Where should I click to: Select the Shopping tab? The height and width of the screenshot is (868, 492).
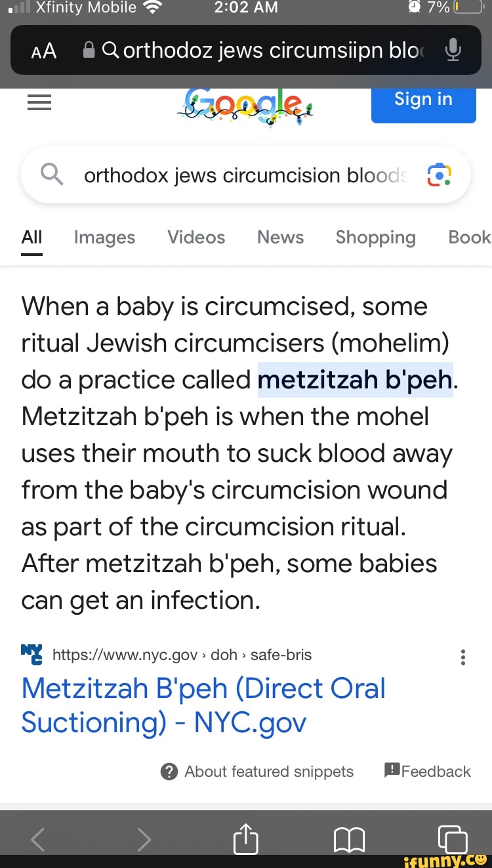click(376, 238)
